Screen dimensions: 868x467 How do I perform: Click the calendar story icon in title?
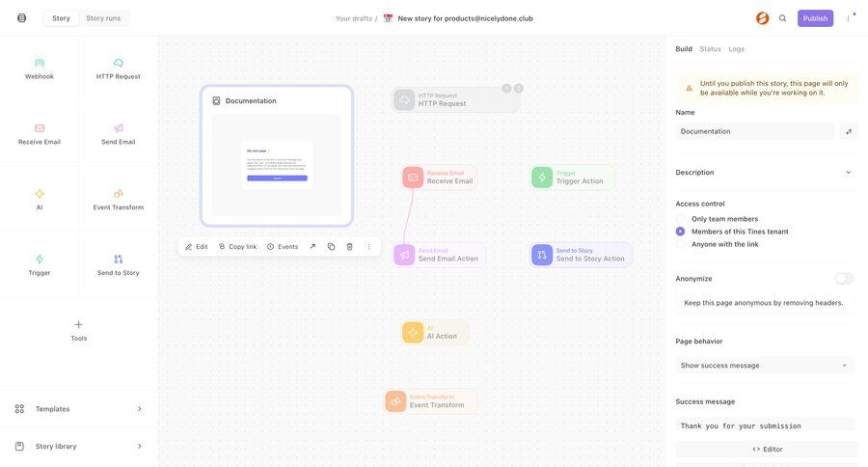click(x=388, y=18)
